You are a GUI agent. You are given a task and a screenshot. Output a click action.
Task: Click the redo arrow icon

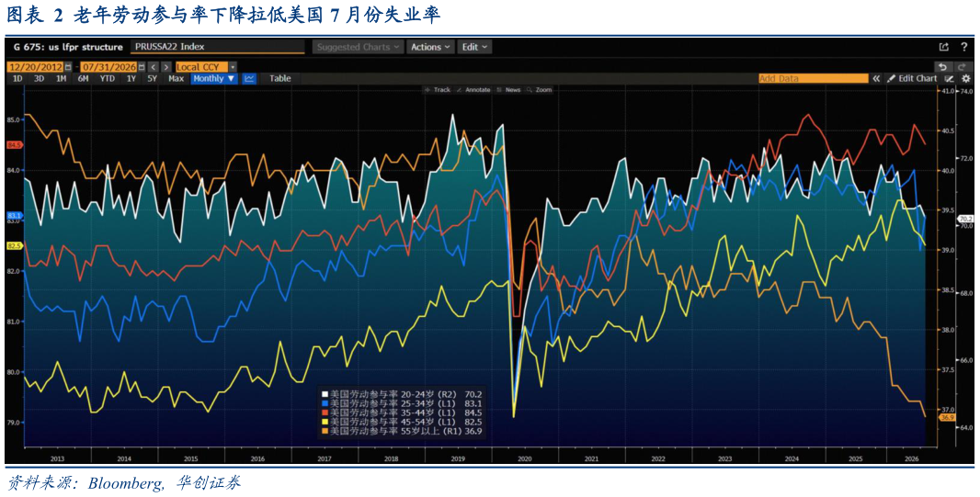tap(963, 67)
